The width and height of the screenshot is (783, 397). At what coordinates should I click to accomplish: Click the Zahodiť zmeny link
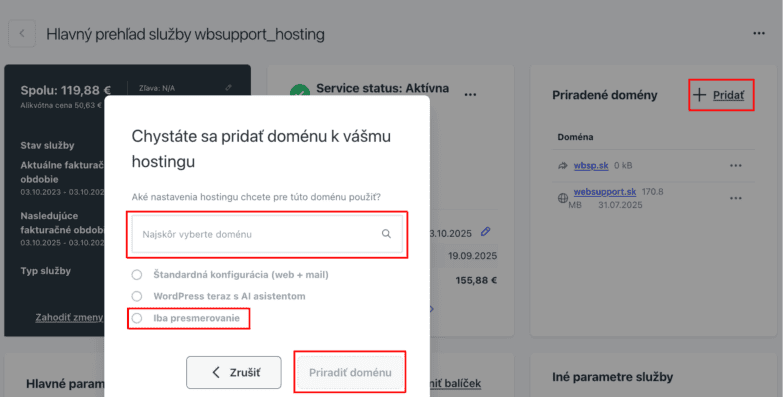pyautogui.click(x=69, y=317)
